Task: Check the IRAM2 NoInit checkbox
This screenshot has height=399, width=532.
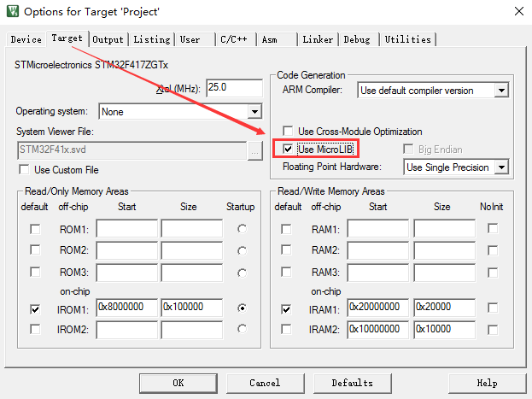Action: point(493,330)
